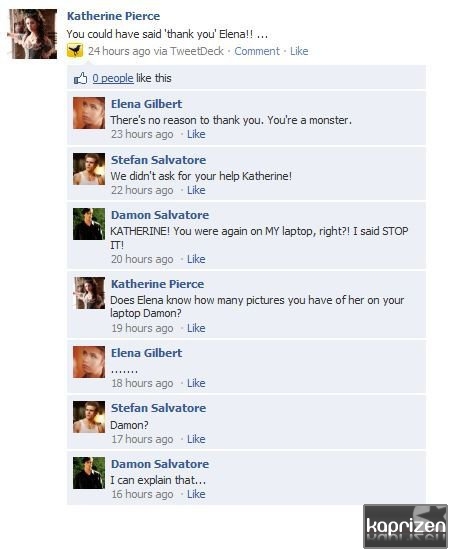This screenshot has height=551, width=450.
Task: Click Damon Salvatore's avatar on the laptop comment
Action: (x=89, y=224)
